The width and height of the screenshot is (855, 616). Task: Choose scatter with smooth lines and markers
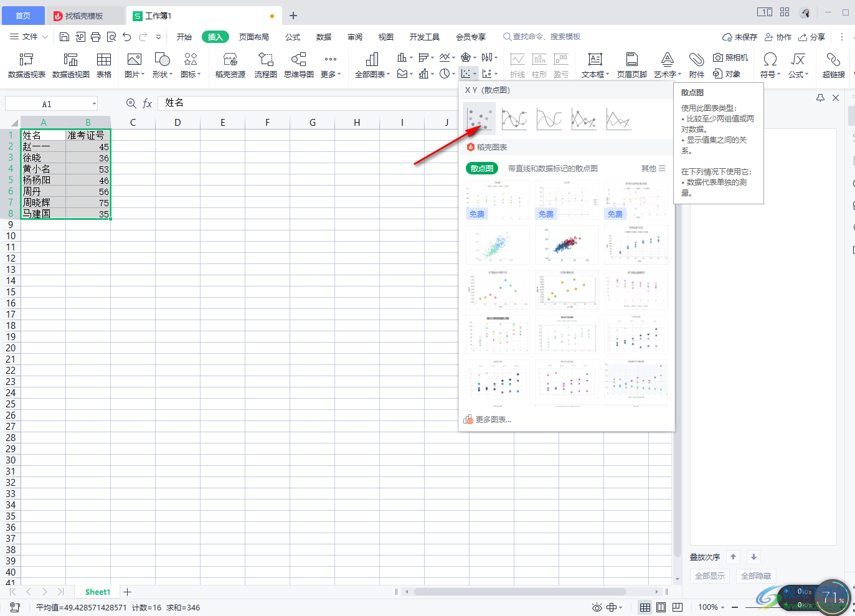(x=514, y=118)
